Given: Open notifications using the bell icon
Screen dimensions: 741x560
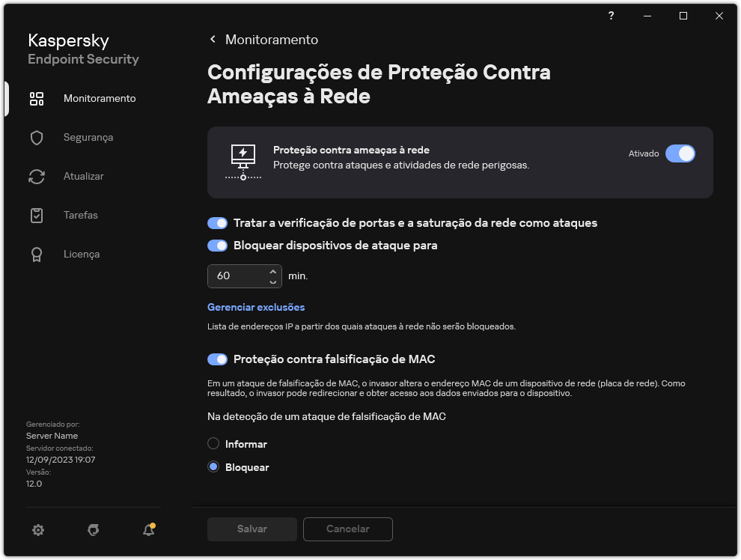Looking at the screenshot, I should [147, 529].
